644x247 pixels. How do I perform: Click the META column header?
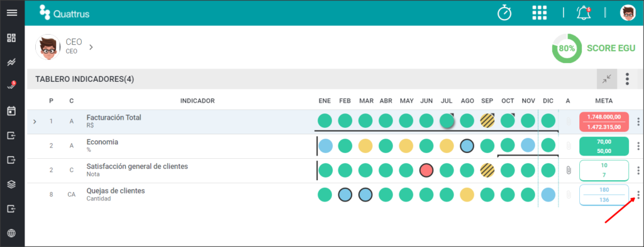(604, 101)
